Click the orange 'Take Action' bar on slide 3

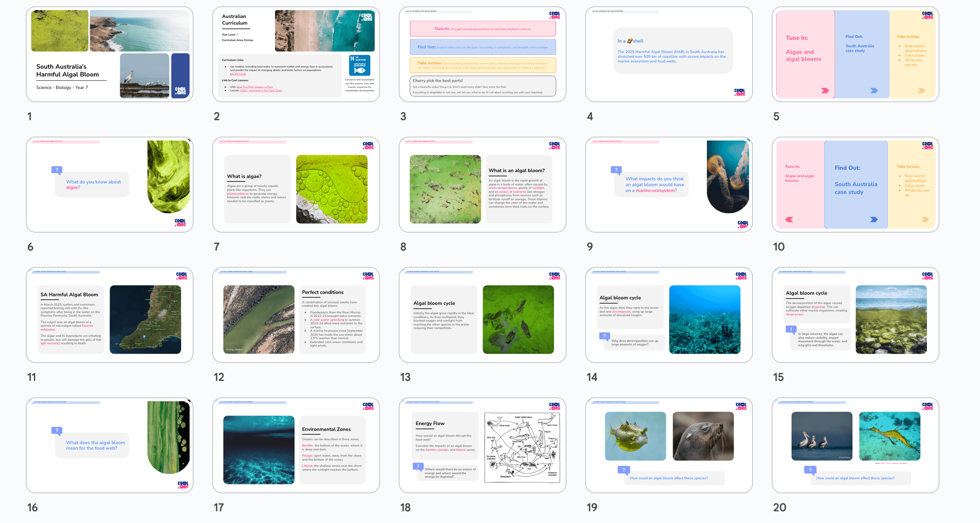pos(483,65)
